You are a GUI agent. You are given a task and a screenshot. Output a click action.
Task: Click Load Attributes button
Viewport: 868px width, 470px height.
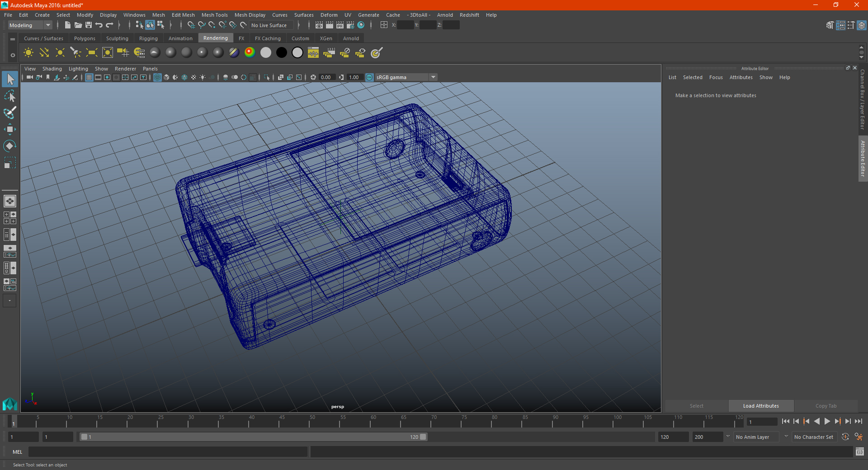tap(761, 406)
